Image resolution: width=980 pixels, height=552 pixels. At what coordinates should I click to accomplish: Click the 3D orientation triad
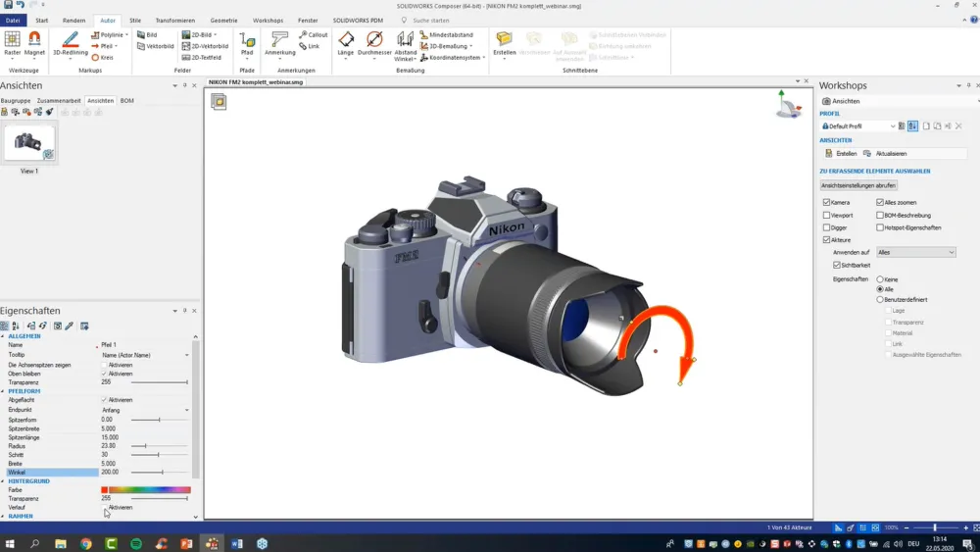[788, 104]
